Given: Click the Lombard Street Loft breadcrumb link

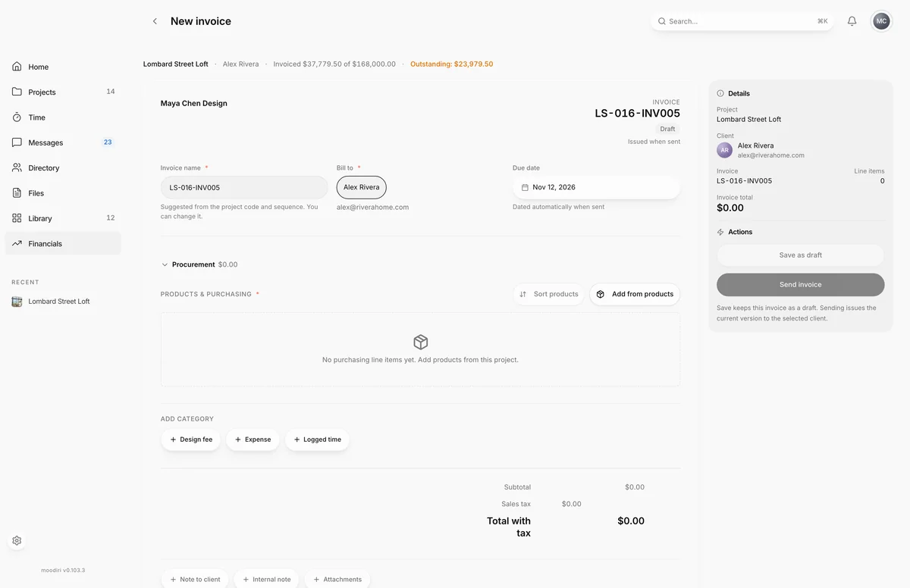Looking at the screenshot, I should [176, 64].
